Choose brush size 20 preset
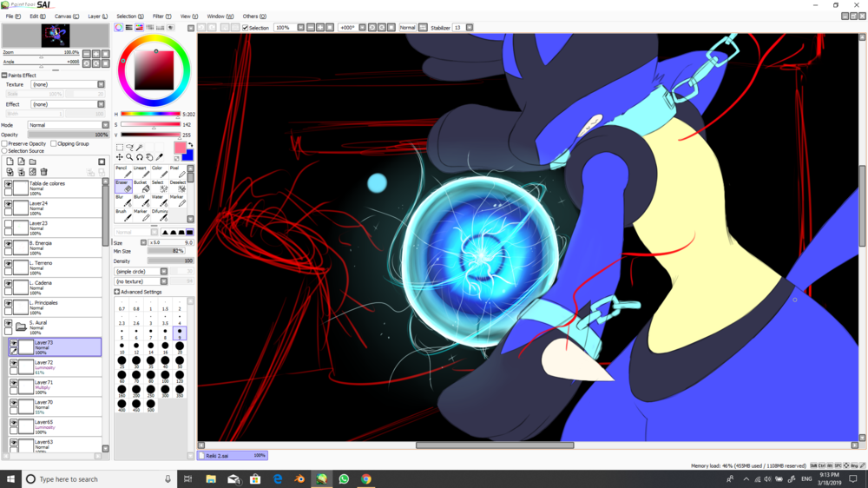This screenshot has height=488, width=868. (x=180, y=347)
